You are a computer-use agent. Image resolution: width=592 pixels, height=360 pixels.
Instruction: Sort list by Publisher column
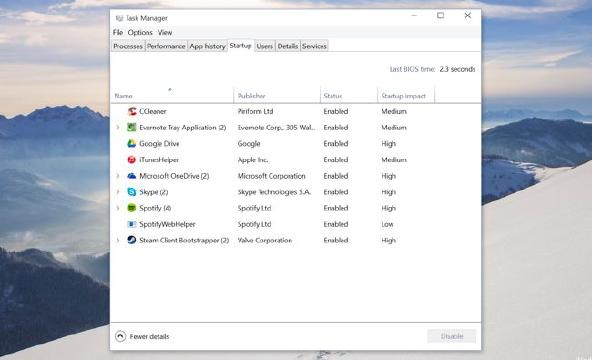277,96
